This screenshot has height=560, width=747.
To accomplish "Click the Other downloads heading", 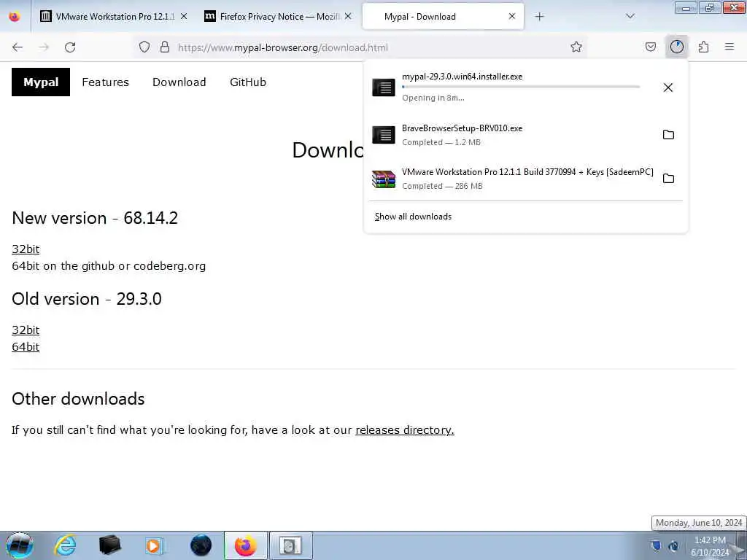I will point(78,399).
